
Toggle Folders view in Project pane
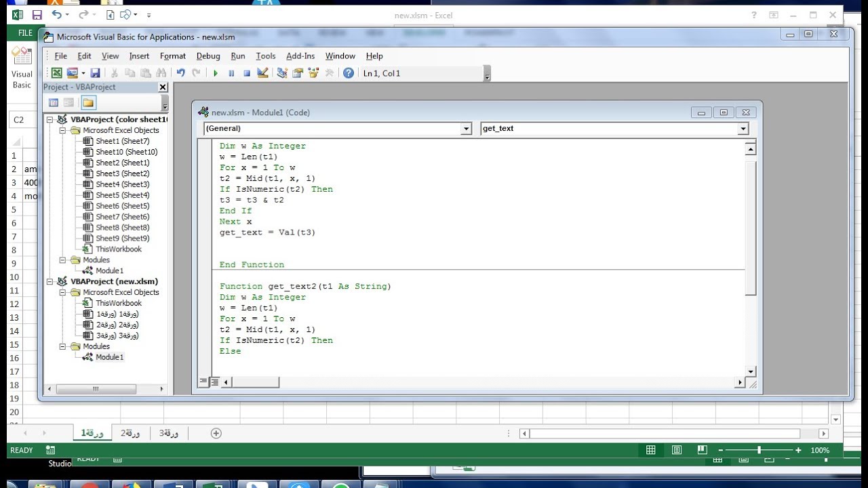click(x=89, y=103)
